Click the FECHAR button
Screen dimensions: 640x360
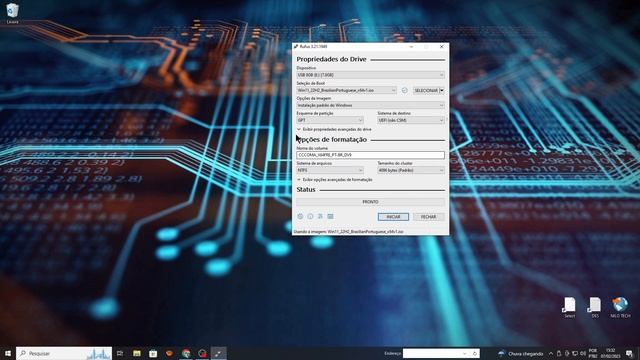[x=429, y=217]
